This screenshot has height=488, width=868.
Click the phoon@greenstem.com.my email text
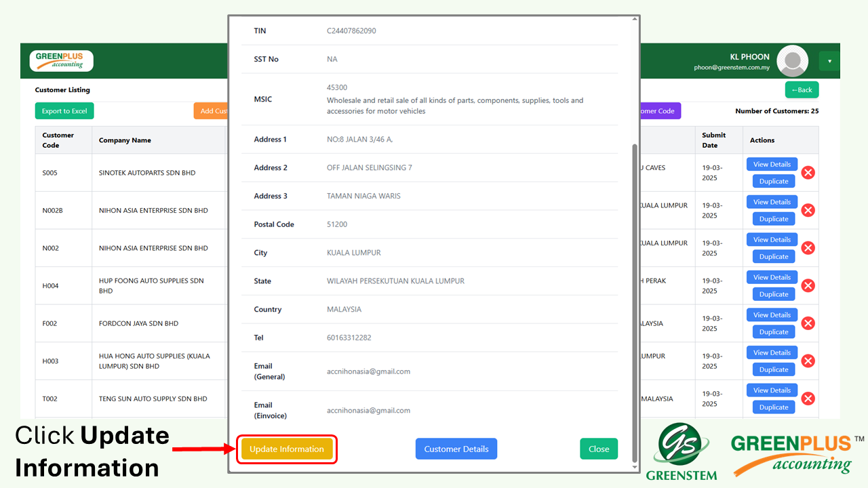tap(732, 68)
